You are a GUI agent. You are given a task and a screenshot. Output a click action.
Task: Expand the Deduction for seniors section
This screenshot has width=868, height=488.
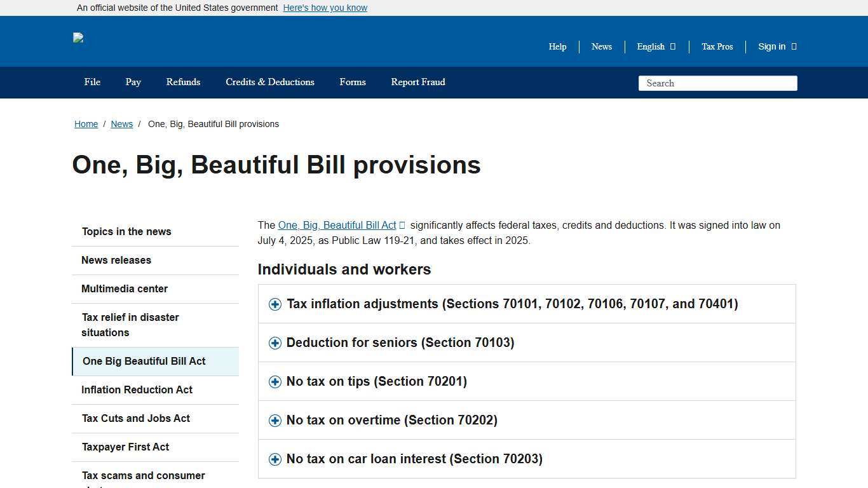pyautogui.click(x=400, y=342)
